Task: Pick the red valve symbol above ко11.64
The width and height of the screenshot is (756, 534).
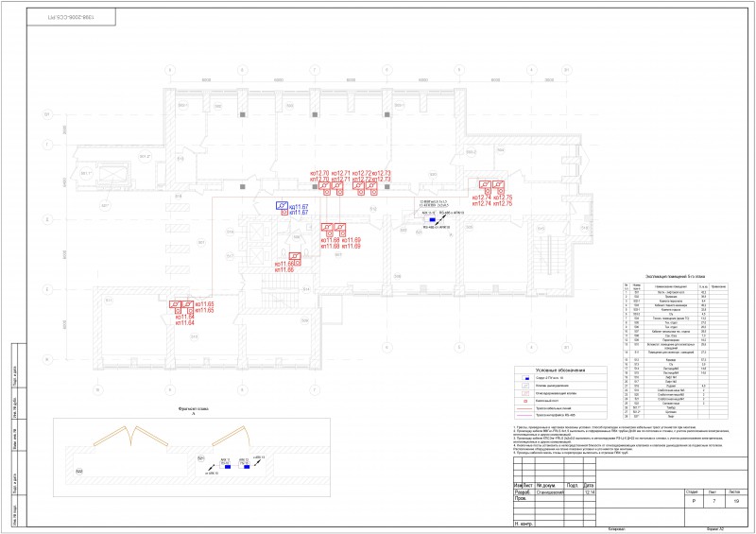Action: 175,304
